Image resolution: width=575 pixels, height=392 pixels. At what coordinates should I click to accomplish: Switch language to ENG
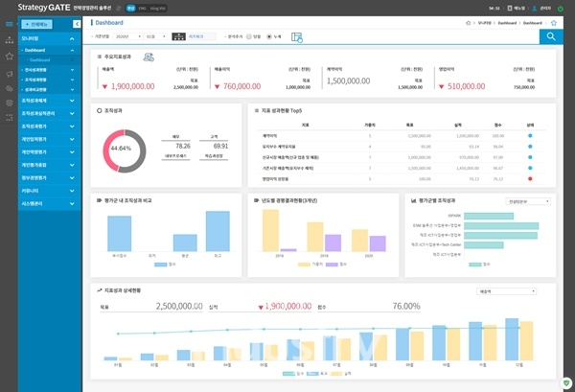(x=142, y=8)
